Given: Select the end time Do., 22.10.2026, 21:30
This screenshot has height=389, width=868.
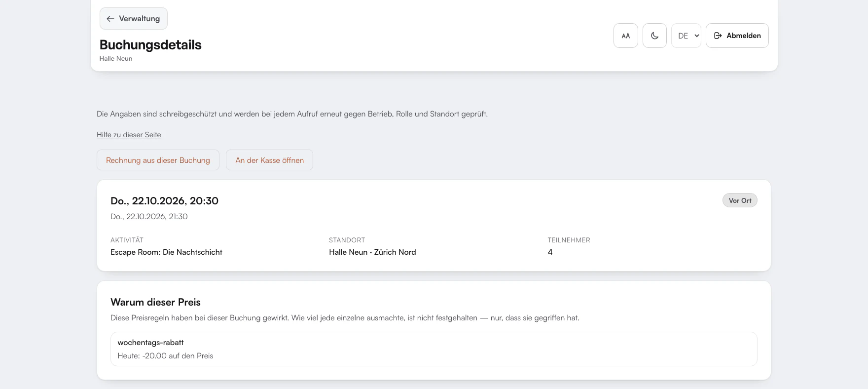Looking at the screenshot, I should [149, 216].
